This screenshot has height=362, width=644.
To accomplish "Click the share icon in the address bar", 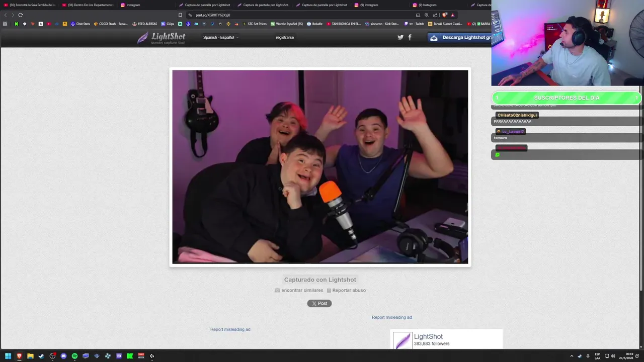I will [x=435, y=15].
